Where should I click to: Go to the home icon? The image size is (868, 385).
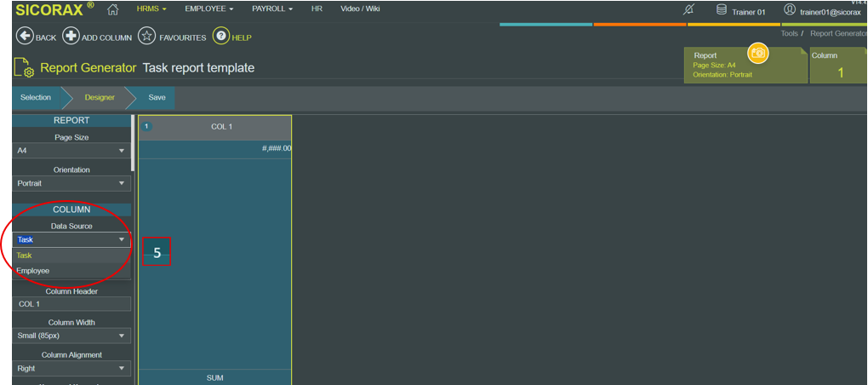[113, 9]
